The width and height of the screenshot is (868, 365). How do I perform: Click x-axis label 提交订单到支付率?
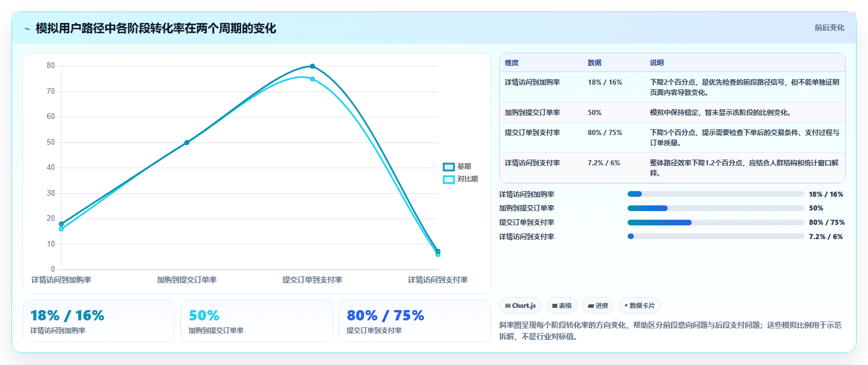click(x=312, y=280)
